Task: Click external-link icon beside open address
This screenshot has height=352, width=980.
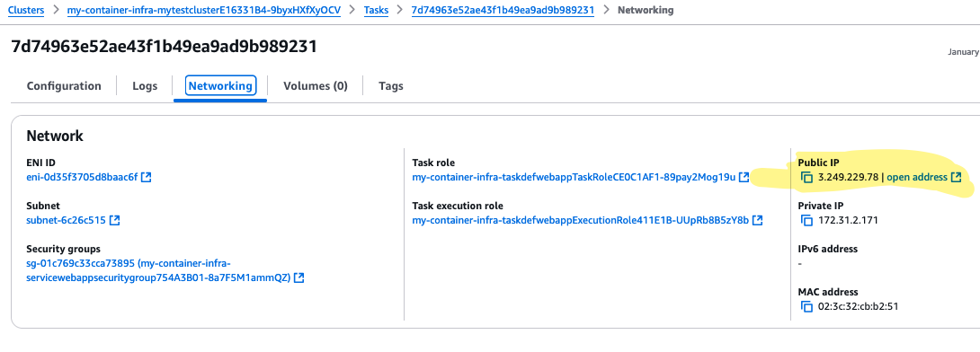Action: (x=956, y=177)
